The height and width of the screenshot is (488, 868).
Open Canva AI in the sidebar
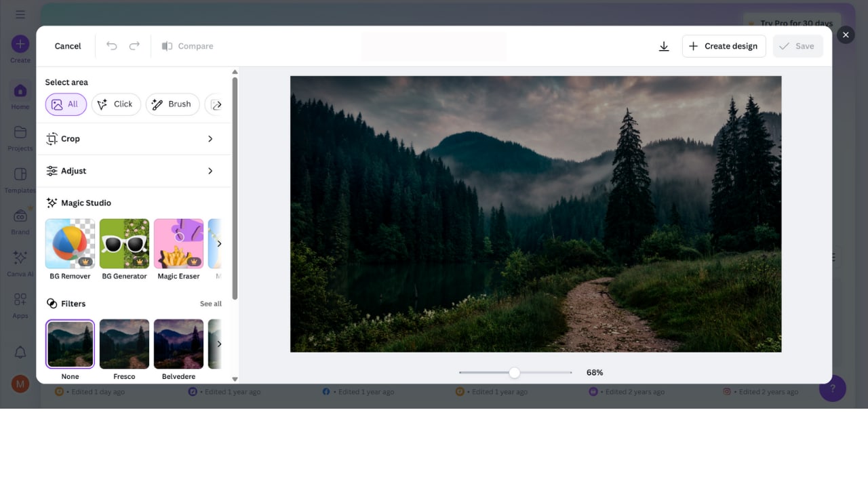point(20,264)
